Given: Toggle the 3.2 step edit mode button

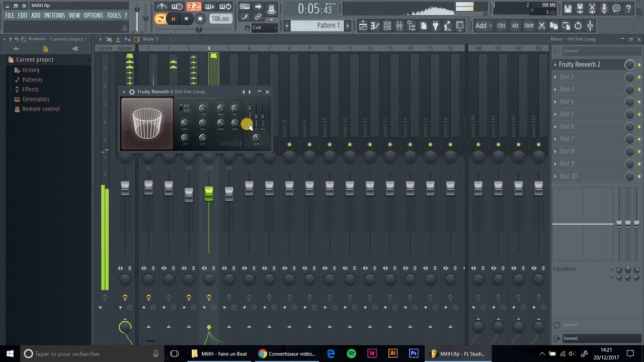Looking at the screenshot, I should tap(193, 7).
